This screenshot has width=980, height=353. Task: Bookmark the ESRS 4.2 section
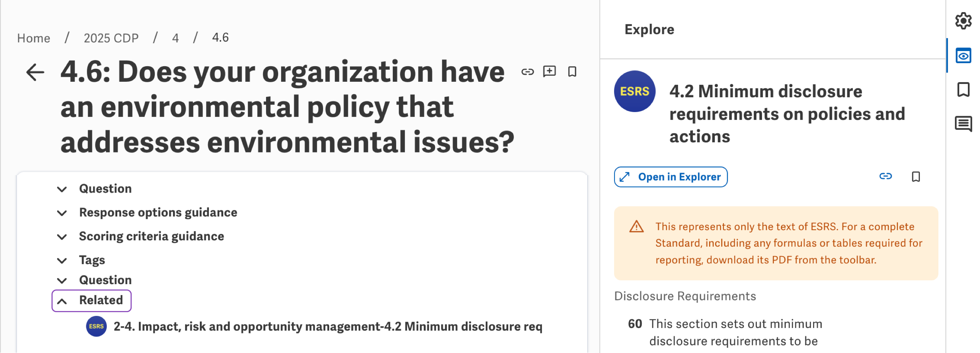point(915,177)
